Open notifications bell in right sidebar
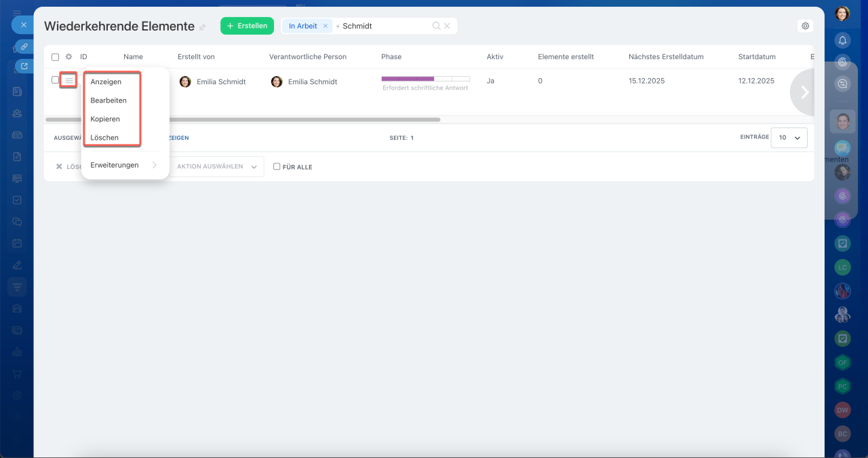Screen dimensions: 868x458 842,40
